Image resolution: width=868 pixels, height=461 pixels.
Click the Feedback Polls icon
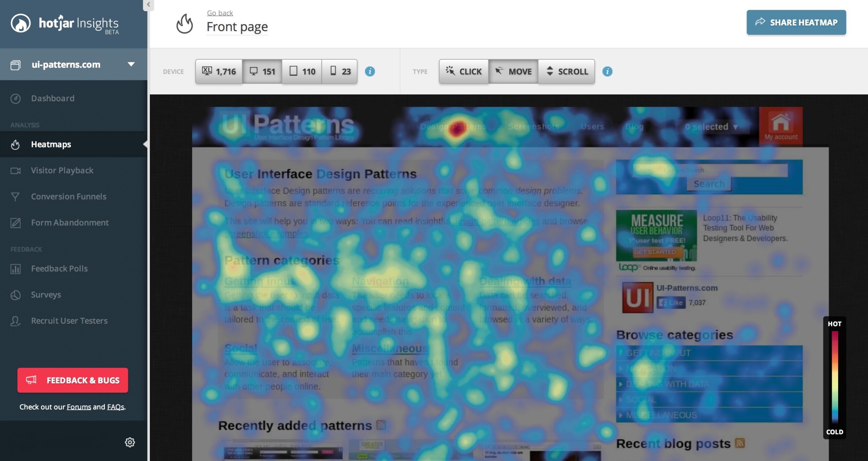[16, 268]
